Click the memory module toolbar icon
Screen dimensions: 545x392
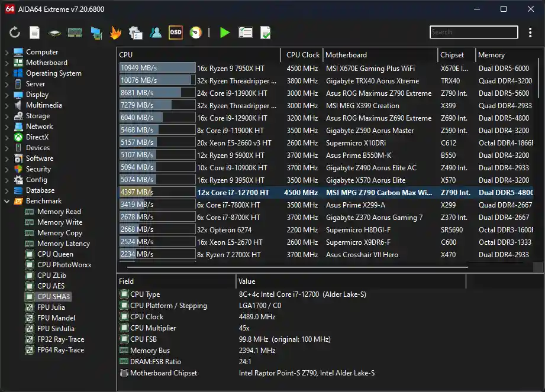click(x=75, y=33)
